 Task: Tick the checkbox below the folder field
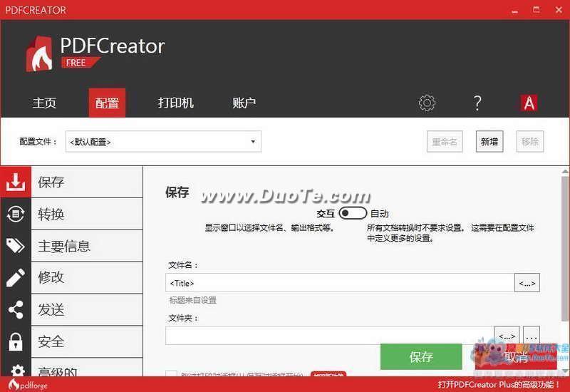click(x=171, y=374)
